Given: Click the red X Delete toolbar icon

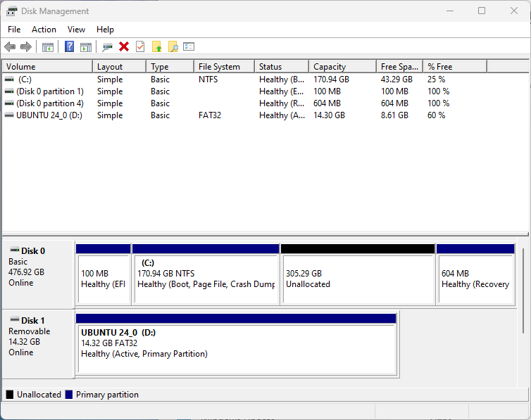Looking at the screenshot, I should pyautogui.click(x=124, y=46).
